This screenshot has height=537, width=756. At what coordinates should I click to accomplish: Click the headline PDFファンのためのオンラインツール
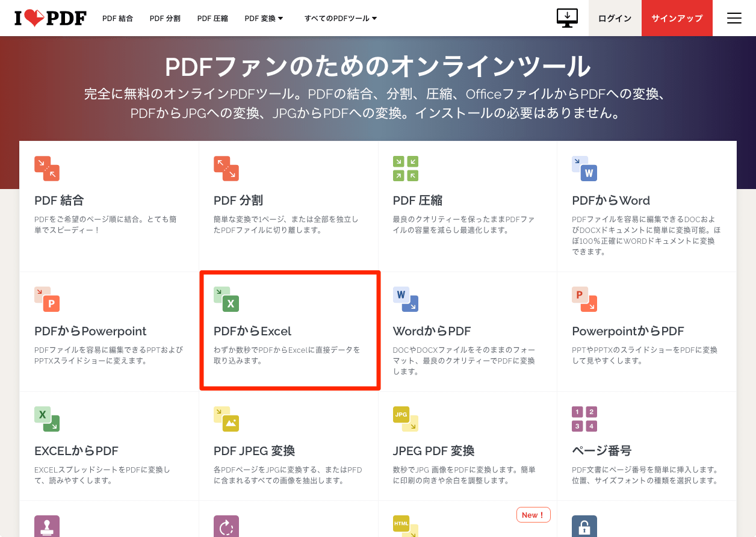(x=378, y=67)
